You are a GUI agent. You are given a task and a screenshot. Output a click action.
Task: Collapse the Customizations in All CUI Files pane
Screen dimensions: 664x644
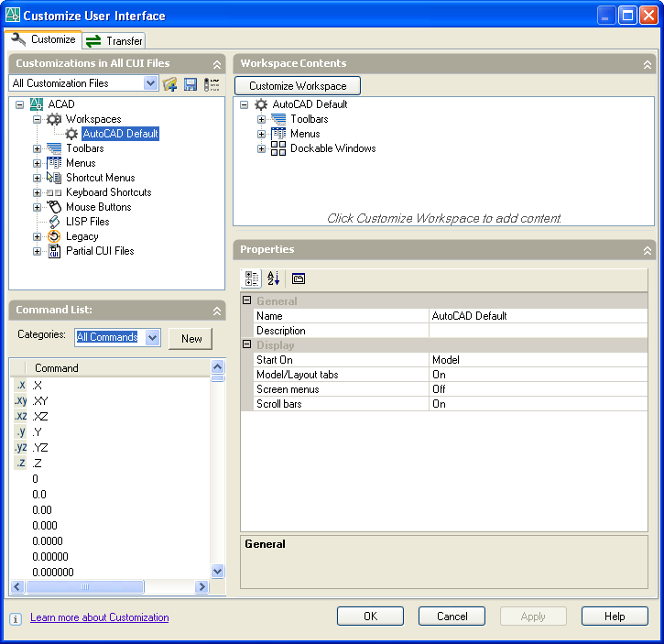tap(217, 64)
